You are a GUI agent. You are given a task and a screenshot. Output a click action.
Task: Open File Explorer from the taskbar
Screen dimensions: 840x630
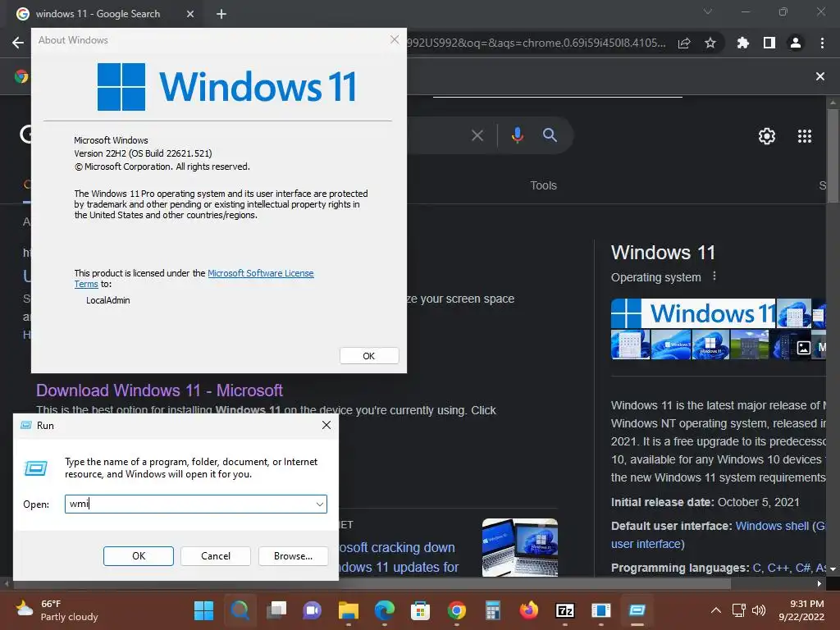[x=348, y=610]
